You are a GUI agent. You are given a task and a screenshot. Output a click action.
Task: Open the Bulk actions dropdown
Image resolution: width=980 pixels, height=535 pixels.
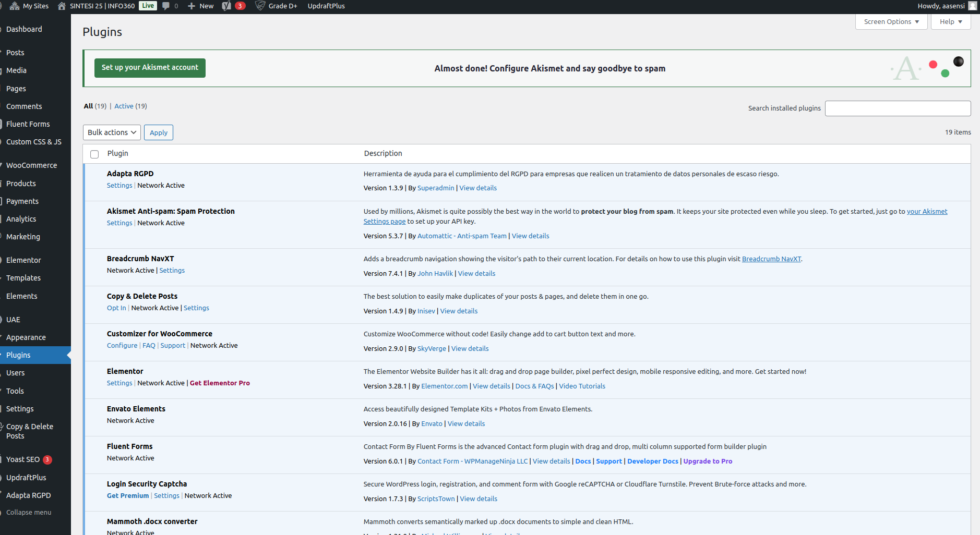[x=112, y=132]
